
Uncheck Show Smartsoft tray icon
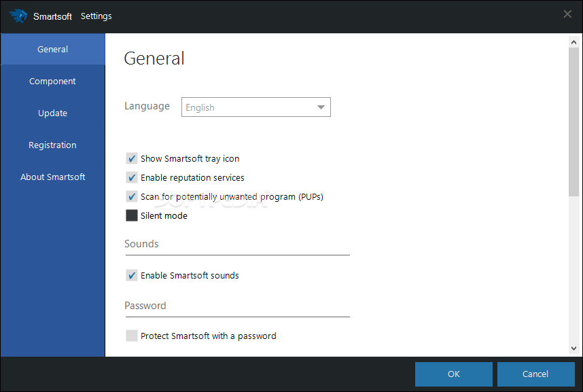pyautogui.click(x=132, y=158)
